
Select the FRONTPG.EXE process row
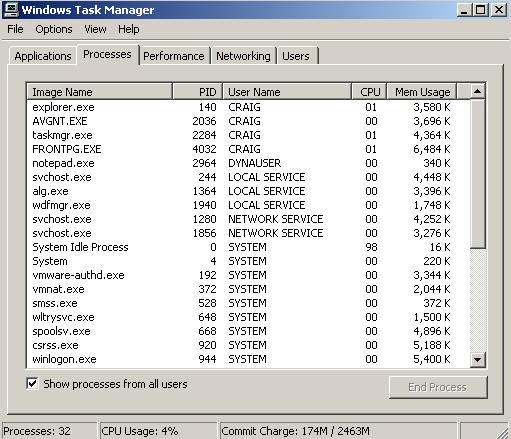248,149
